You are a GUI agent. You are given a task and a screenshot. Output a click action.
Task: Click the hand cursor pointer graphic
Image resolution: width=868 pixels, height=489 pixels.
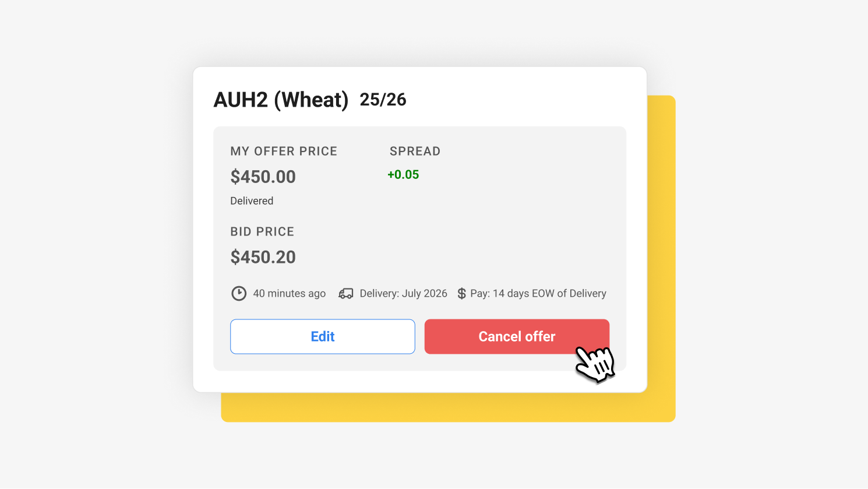tap(595, 364)
